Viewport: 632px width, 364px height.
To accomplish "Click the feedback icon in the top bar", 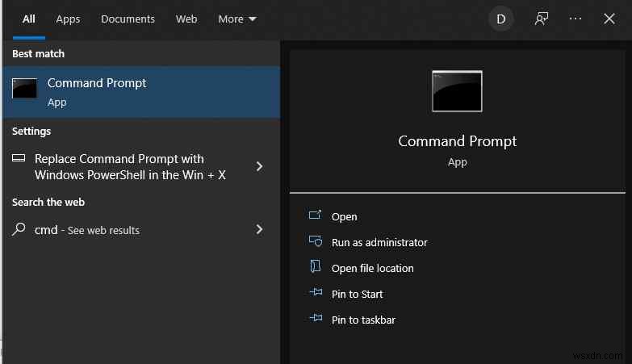I will click(x=542, y=19).
